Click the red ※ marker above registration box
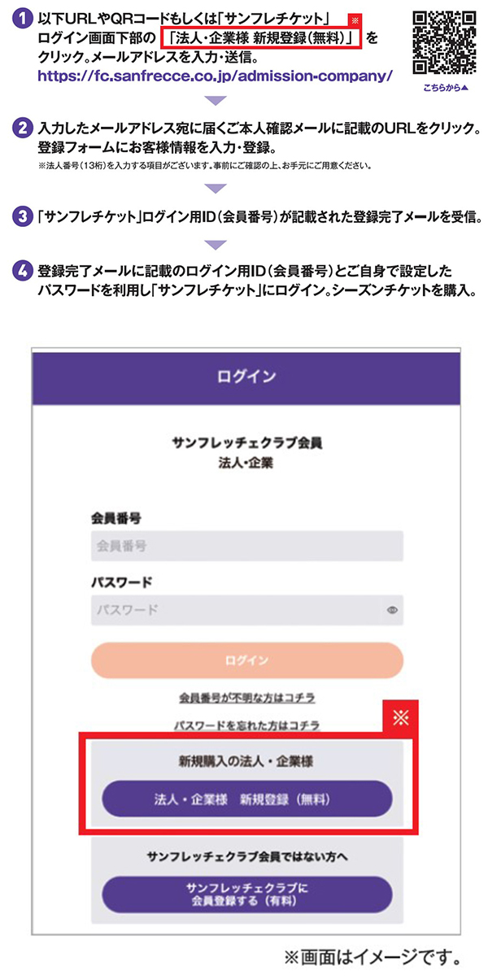 pos(399,717)
